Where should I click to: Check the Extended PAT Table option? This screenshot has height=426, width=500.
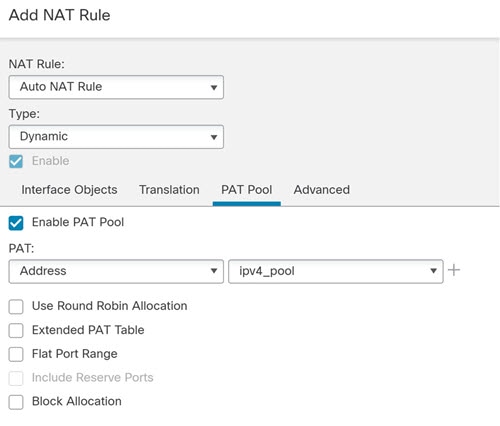click(16, 331)
